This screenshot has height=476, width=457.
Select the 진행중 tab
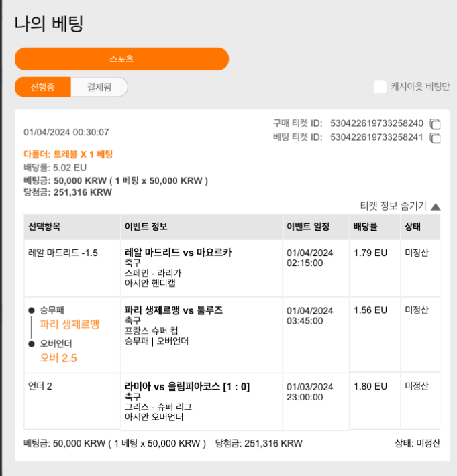coord(42,87)
